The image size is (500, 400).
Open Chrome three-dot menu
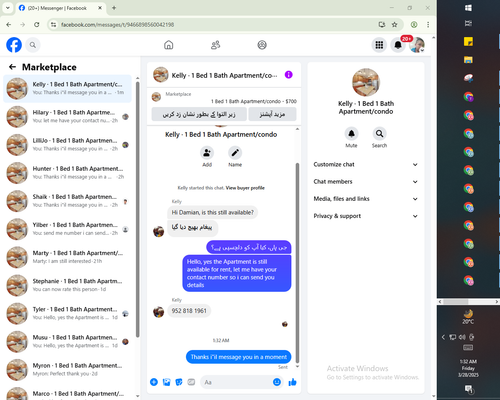pyautogui.click(x=428, y=24)
